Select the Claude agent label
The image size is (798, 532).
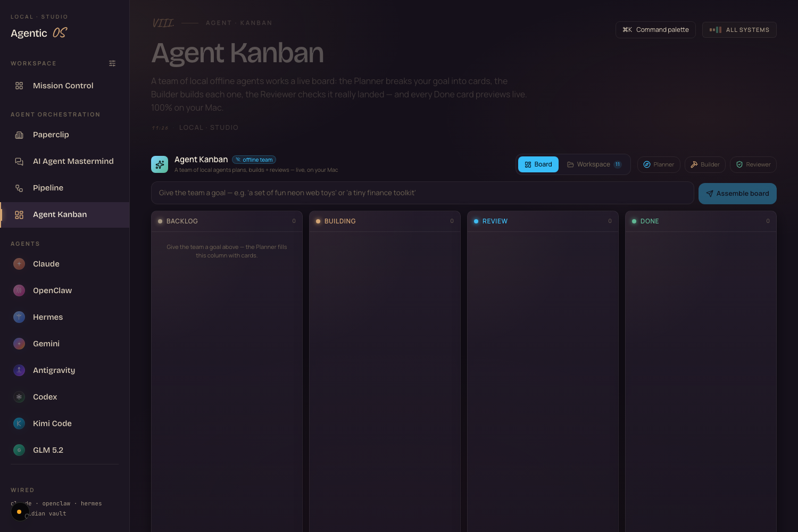46,264
